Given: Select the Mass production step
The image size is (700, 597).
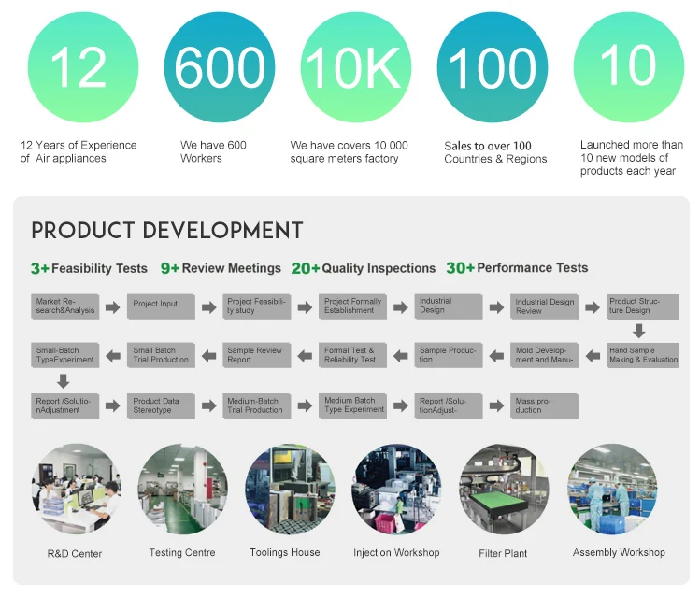Looking at the screenshot, I should tap(545, 405).
